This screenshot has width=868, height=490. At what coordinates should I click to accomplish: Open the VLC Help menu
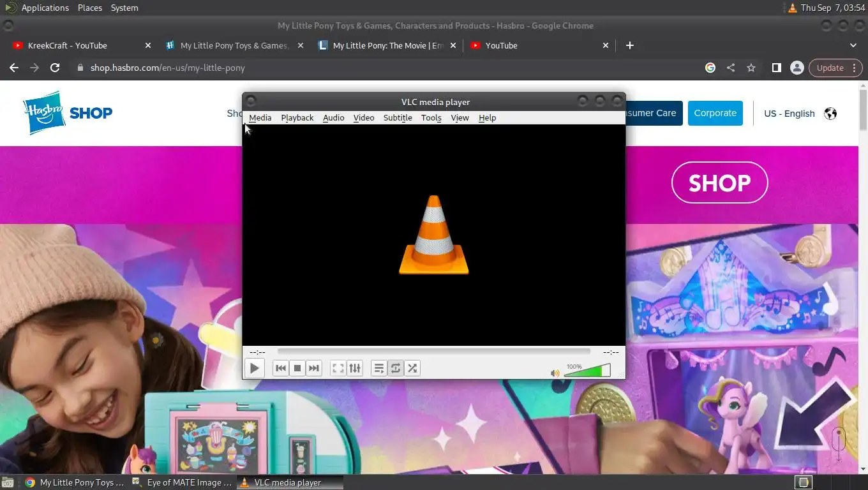(487, 117)
